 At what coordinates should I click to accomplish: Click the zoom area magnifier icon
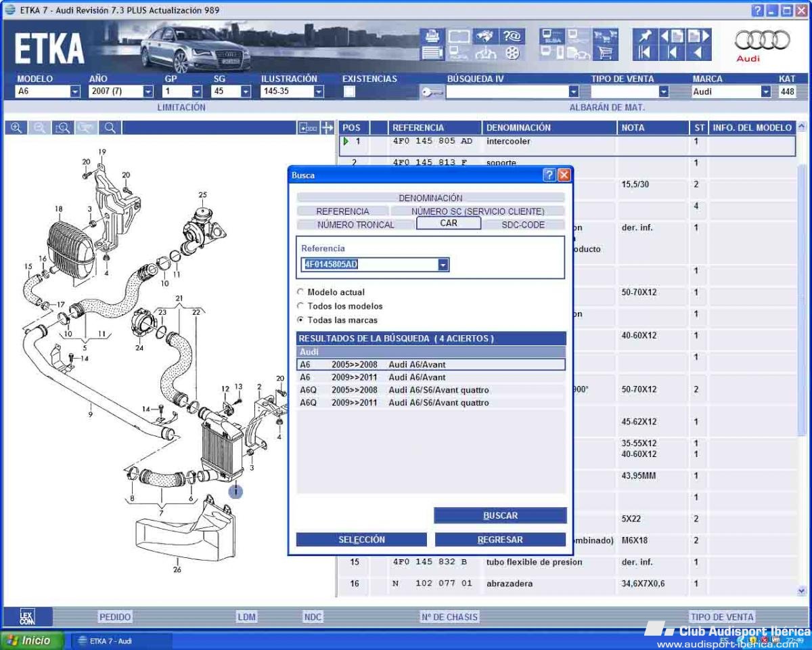[62, 127]
